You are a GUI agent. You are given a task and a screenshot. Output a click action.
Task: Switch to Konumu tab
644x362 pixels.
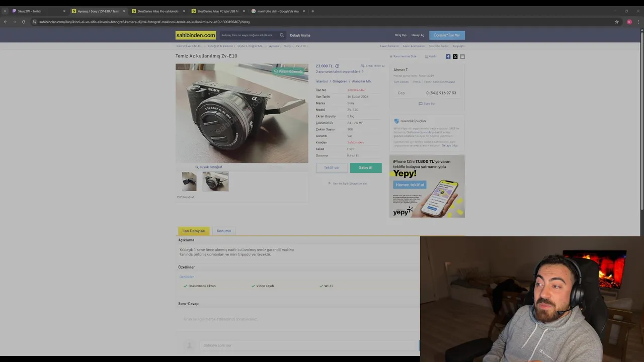click(224, 231)
